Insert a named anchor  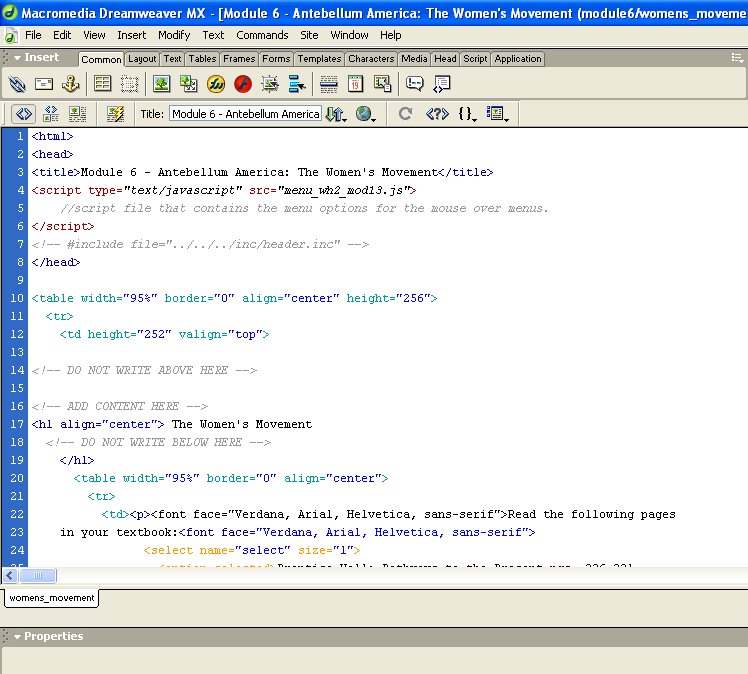tap(71, 84)
